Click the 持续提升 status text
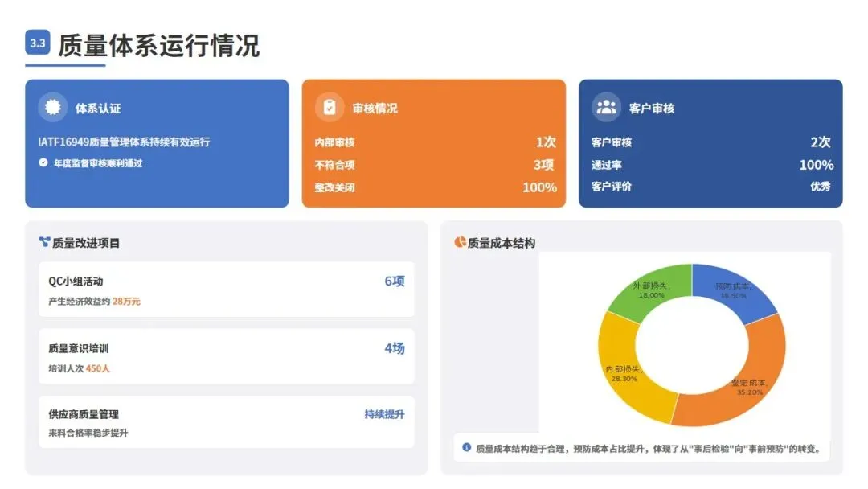Image resolution: width=868 pixels, height=489 pixels. tap(384, 414)
